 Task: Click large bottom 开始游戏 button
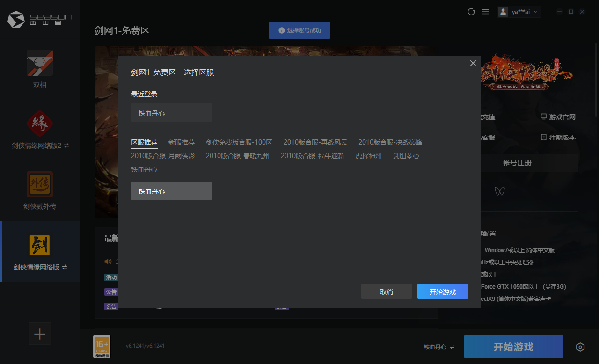514,347
